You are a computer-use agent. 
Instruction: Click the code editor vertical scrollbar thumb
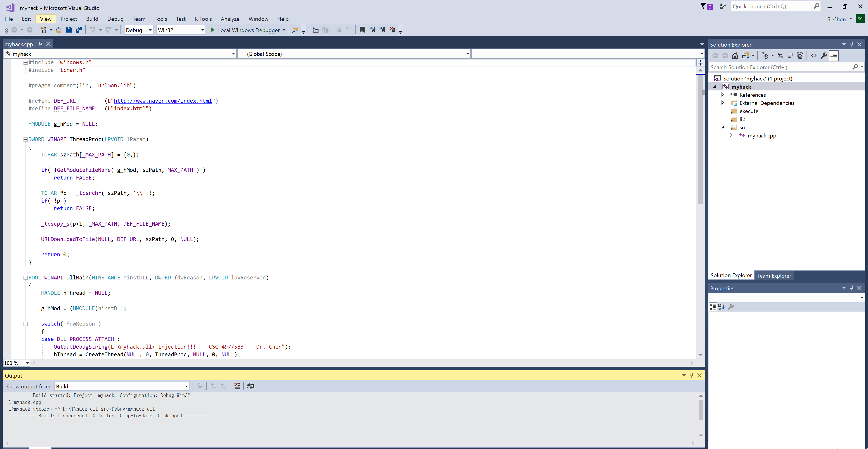[700, 140]
